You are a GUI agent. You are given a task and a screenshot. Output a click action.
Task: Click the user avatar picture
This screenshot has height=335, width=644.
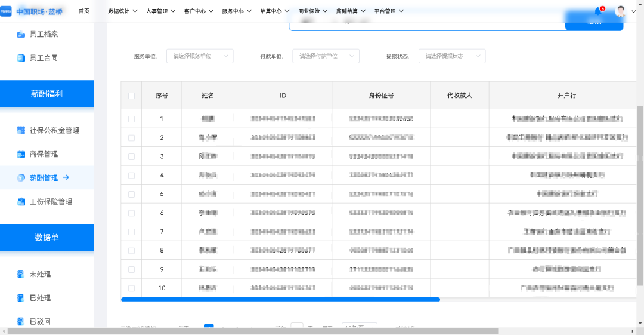620,11
